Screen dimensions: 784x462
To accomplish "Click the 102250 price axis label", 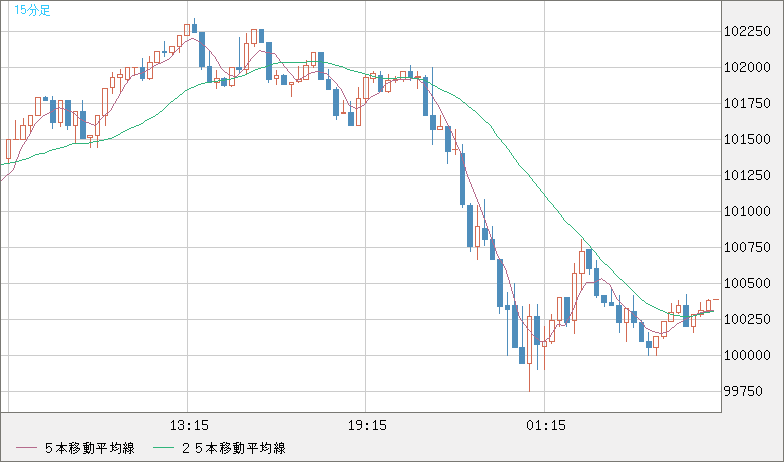I will coord(747,32).
